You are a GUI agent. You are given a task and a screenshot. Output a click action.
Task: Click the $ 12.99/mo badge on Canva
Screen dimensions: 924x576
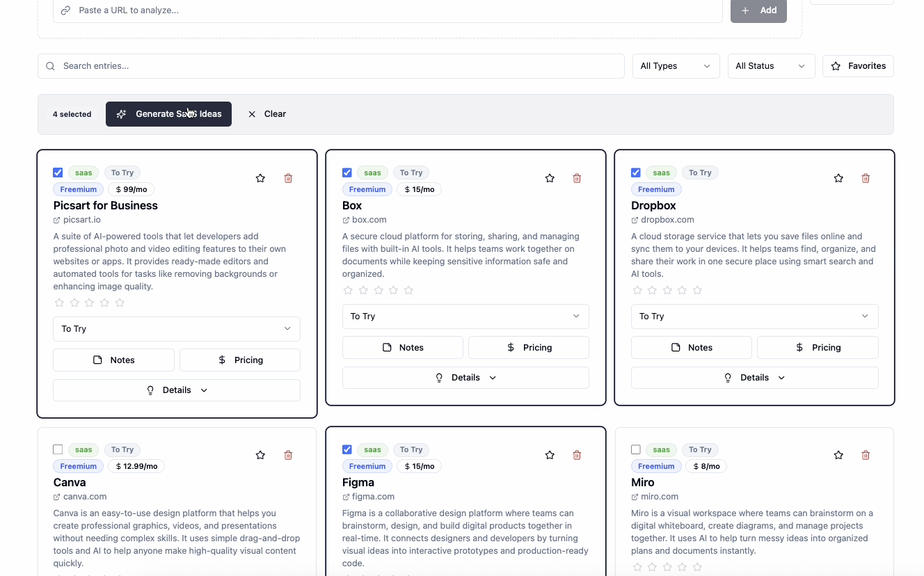coord(136,466)
